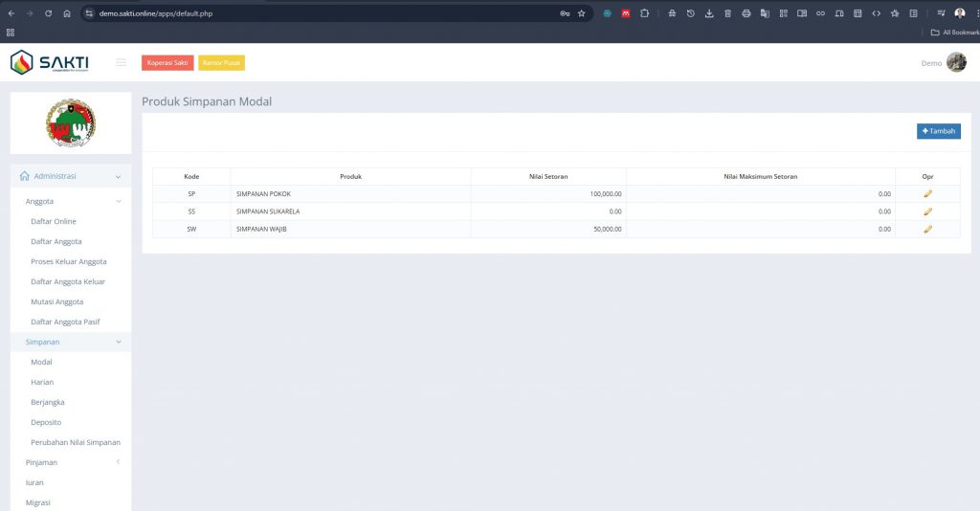Click the Produk Simpanan Modal page title
The height and width of the screenshot is (511, 980).
click(207, 101)
